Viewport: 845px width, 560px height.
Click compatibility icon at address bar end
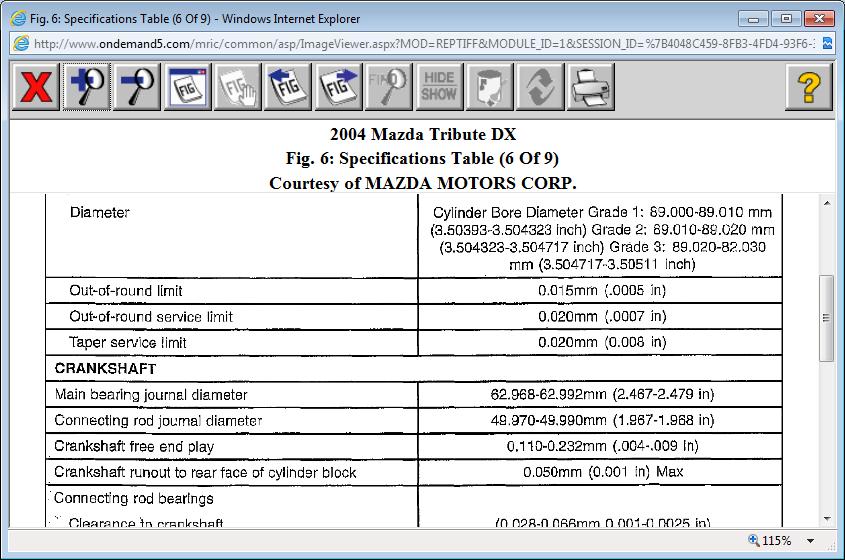tap(827, 44)
